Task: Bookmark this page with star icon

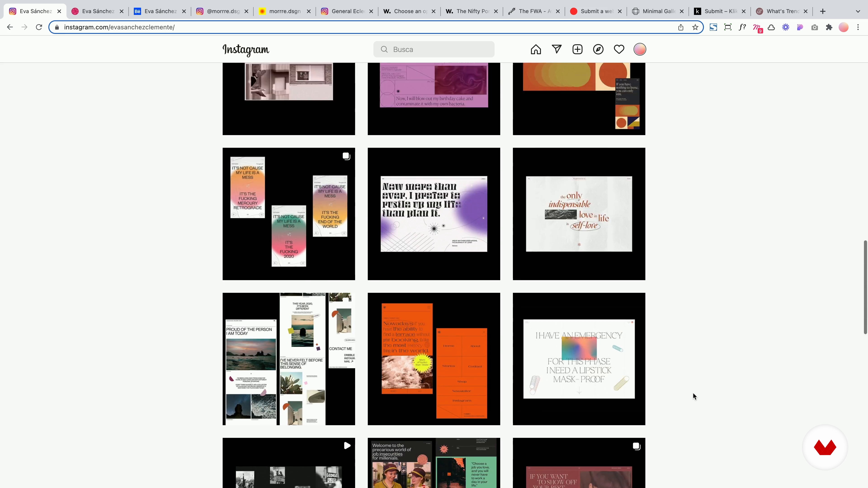Action: tap(695, 27)
